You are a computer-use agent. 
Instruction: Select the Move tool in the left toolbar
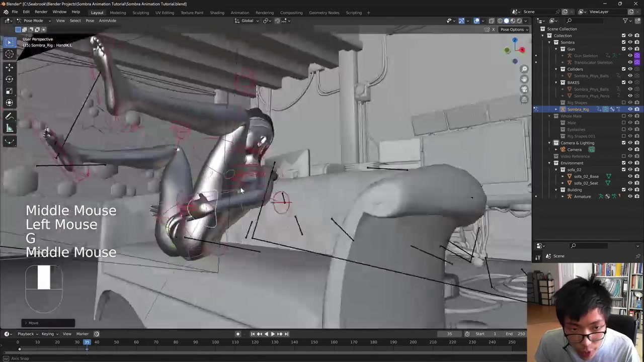[9, 67]
